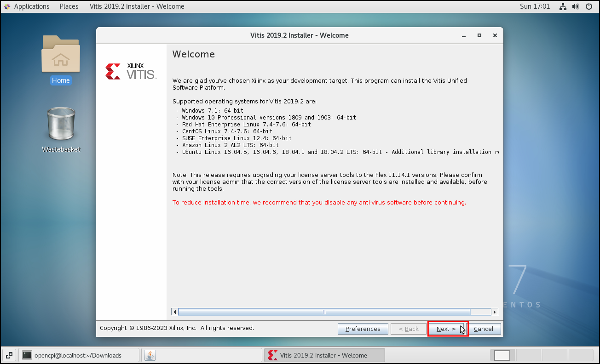The image size is (600, 364).
Task: Open the Places menu
Action: click(69, 6)
